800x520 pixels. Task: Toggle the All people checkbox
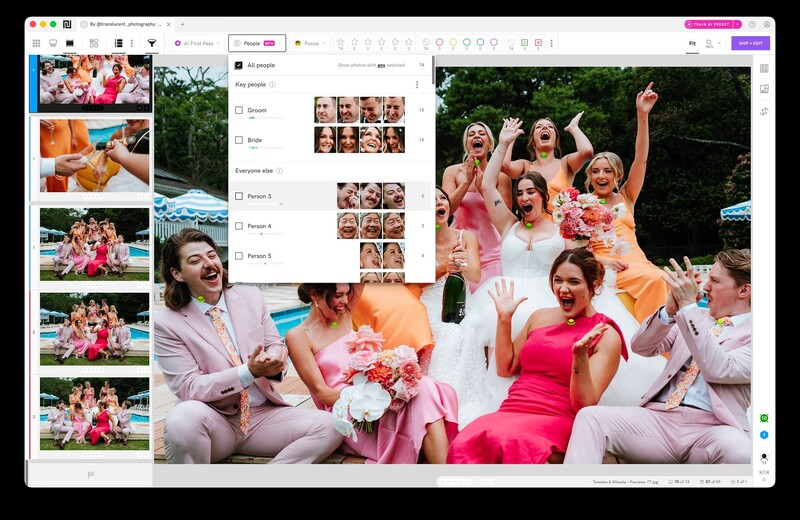(x=238, y=65)
